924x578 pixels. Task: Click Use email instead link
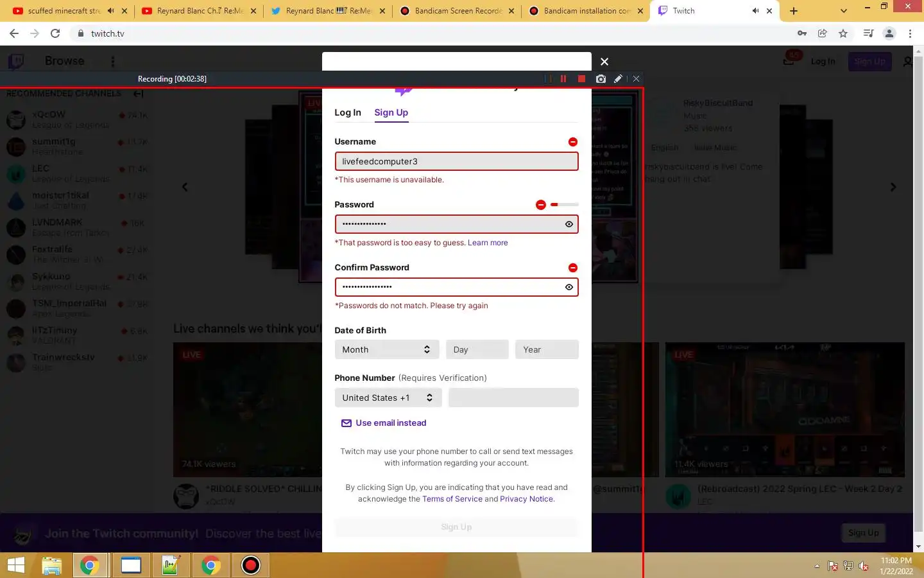tap(384, 423)
